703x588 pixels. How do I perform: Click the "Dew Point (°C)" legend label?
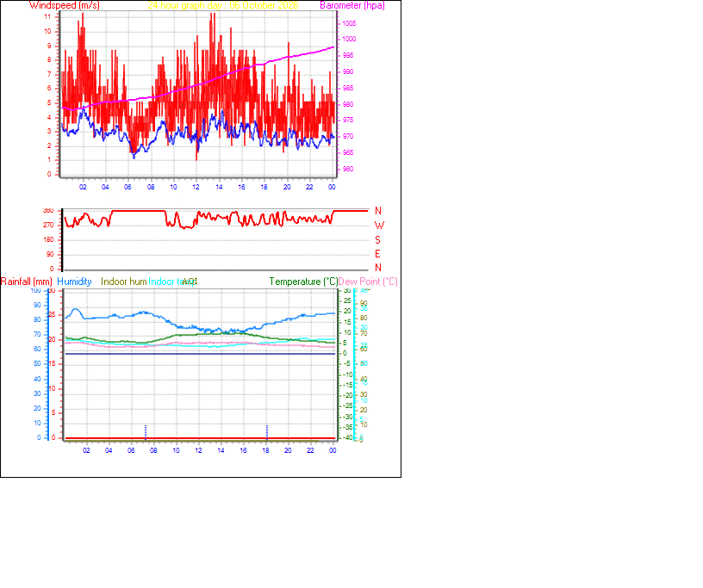coord(368,282)
